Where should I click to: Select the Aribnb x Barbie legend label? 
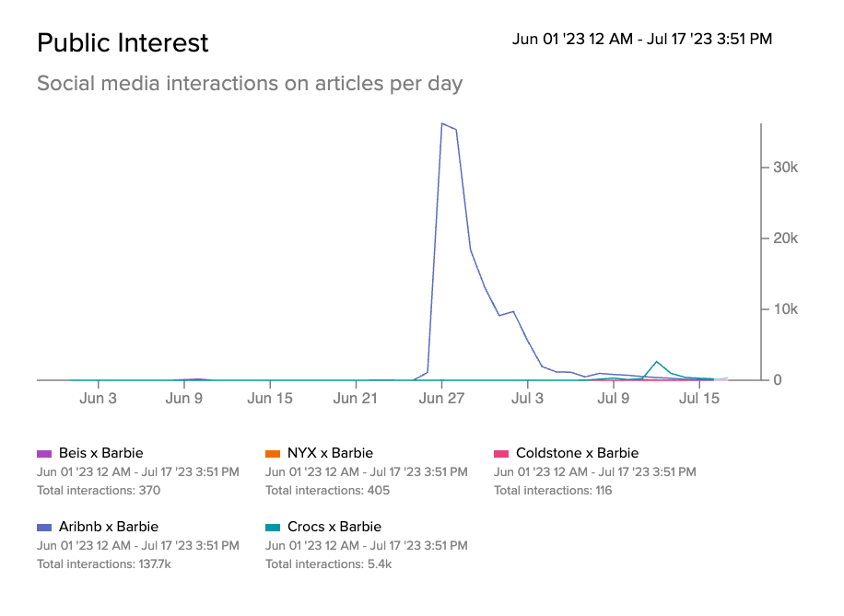pyautogui.click(x=108, y=527)
